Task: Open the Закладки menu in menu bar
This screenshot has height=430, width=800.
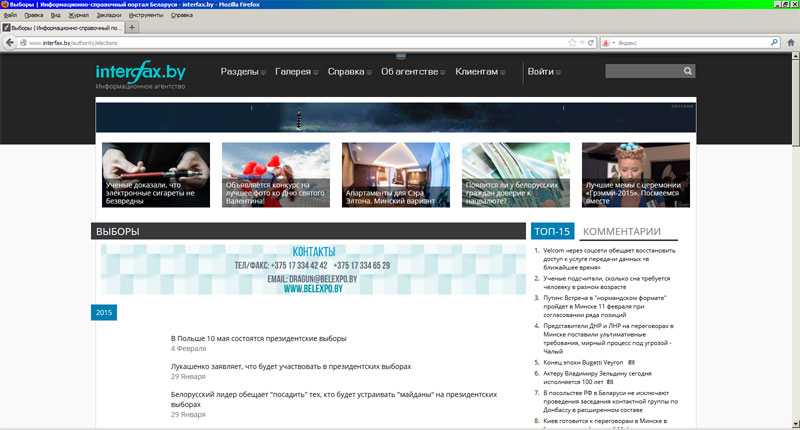Action: click(x=108, y=15)
